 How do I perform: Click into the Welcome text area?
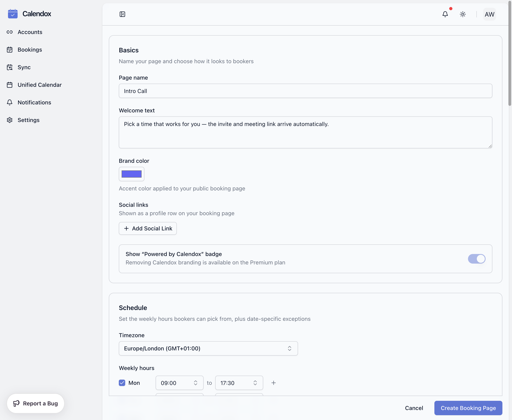tap(305, 132)
